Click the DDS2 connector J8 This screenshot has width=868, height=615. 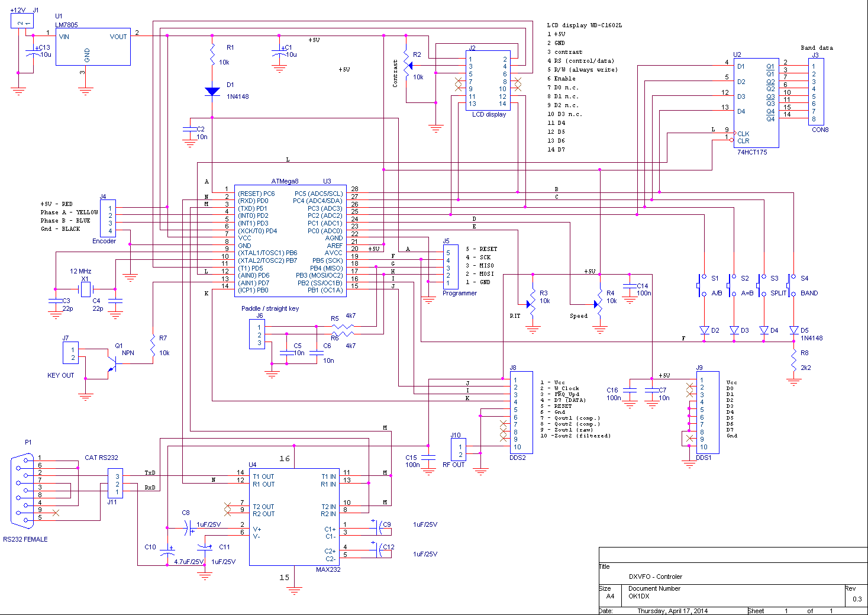[521, 413]
